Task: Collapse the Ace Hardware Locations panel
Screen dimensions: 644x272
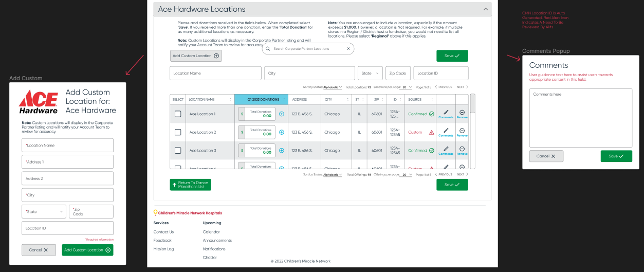Action: (485, 9)
